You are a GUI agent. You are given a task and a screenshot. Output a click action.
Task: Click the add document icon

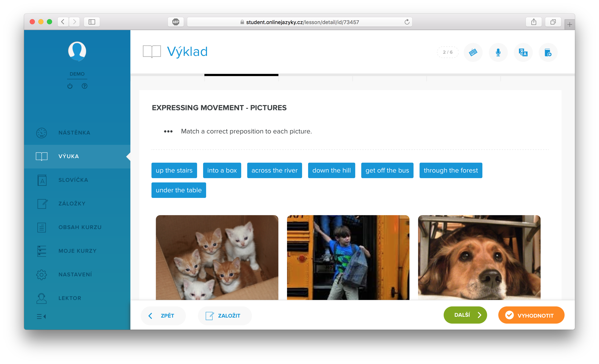pos(548,52)
